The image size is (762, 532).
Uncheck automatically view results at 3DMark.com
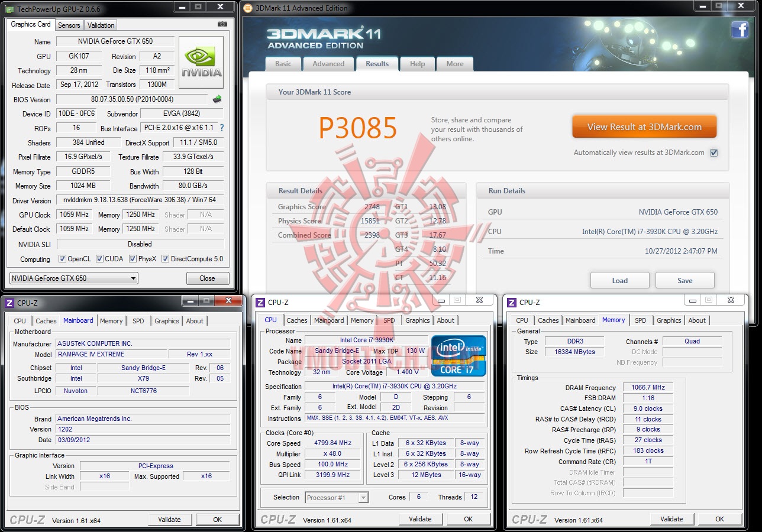pos(713,153)
